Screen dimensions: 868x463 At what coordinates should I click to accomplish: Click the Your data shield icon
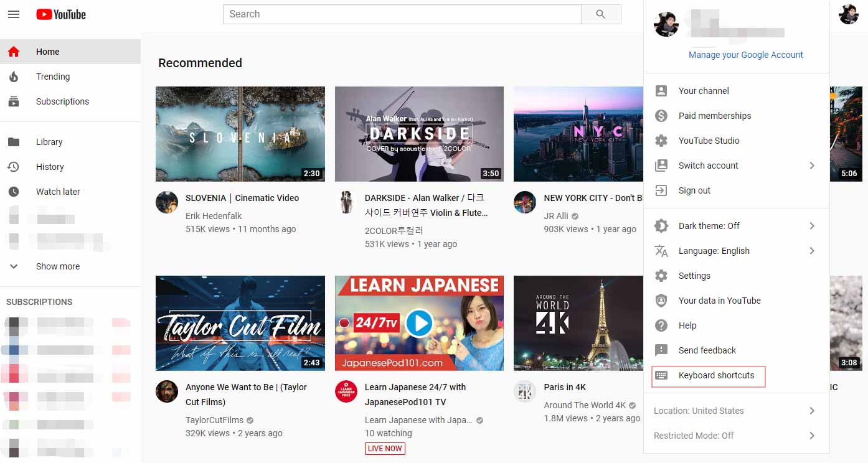click(661, 301)
